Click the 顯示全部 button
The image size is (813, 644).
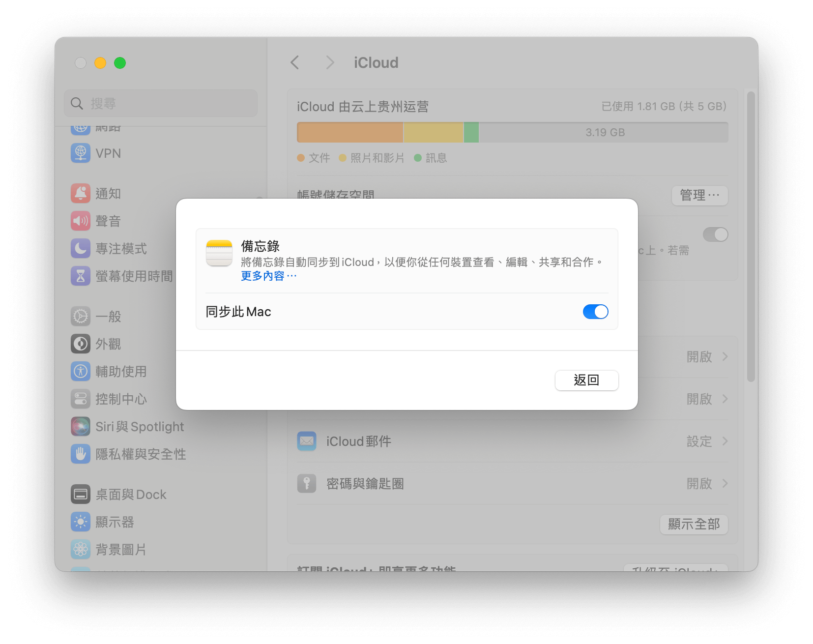coord(694,524)
